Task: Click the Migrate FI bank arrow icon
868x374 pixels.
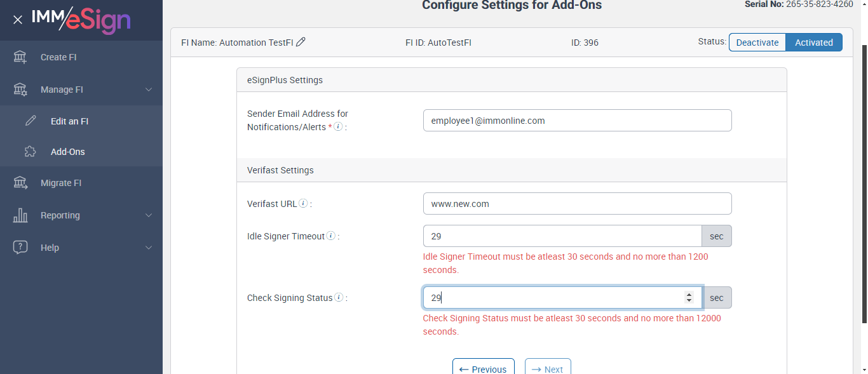Action: coord(20,183)
